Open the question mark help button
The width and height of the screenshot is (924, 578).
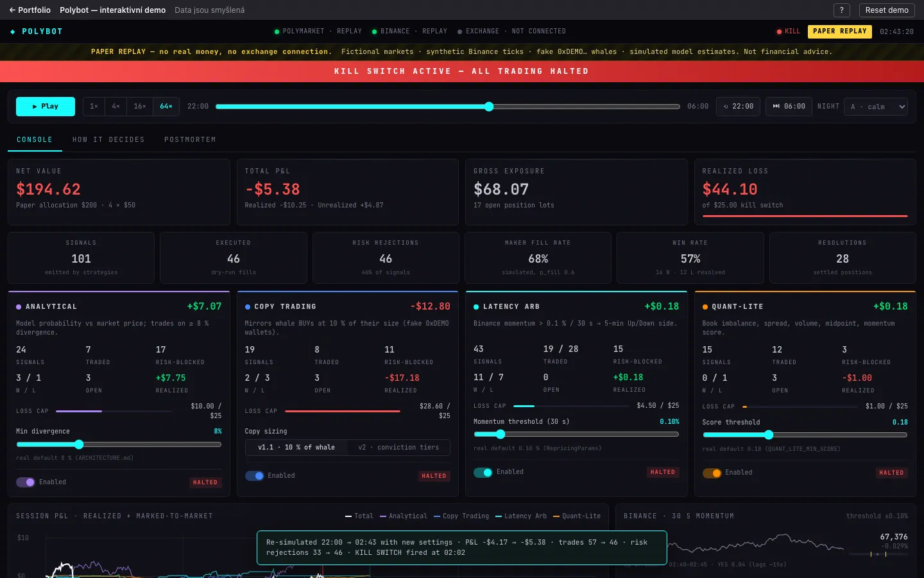pyautogui.click(x=841, y=10)
